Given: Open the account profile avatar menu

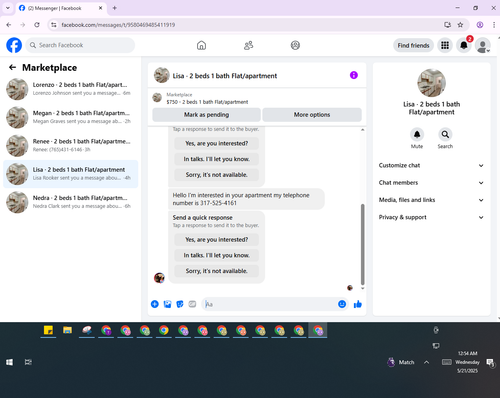Looking at the screenshot, I should tap(482, 45).
